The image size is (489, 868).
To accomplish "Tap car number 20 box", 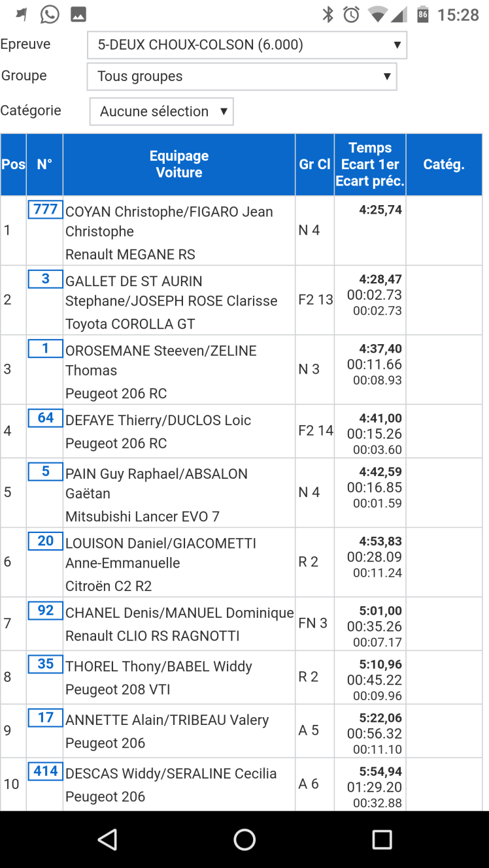I will [45, 541].
